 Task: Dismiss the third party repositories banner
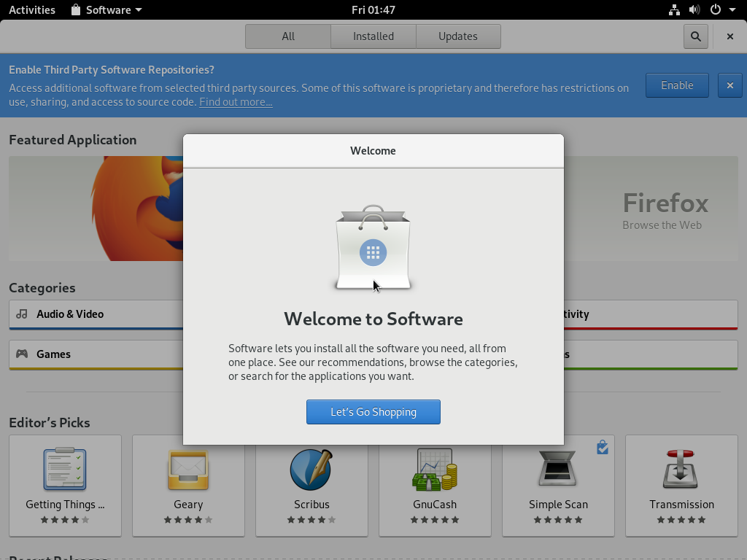click(729, 85)
